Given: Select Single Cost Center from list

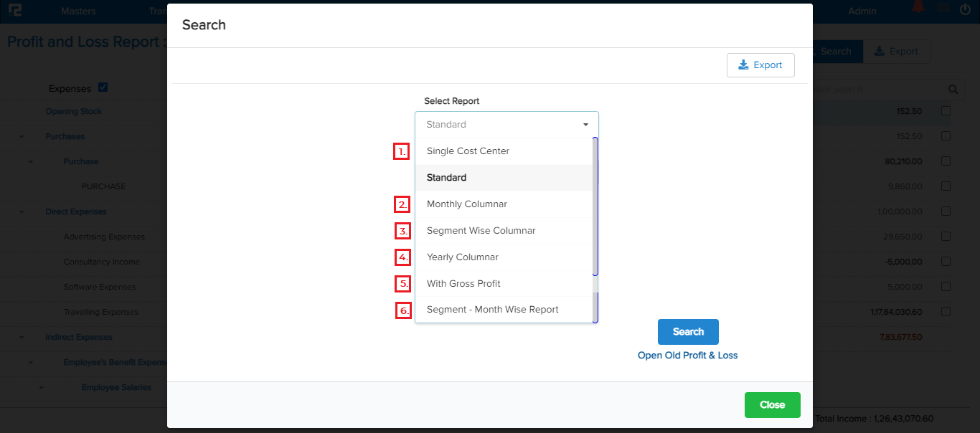Looking at the screenshot, I should [468, 151].
